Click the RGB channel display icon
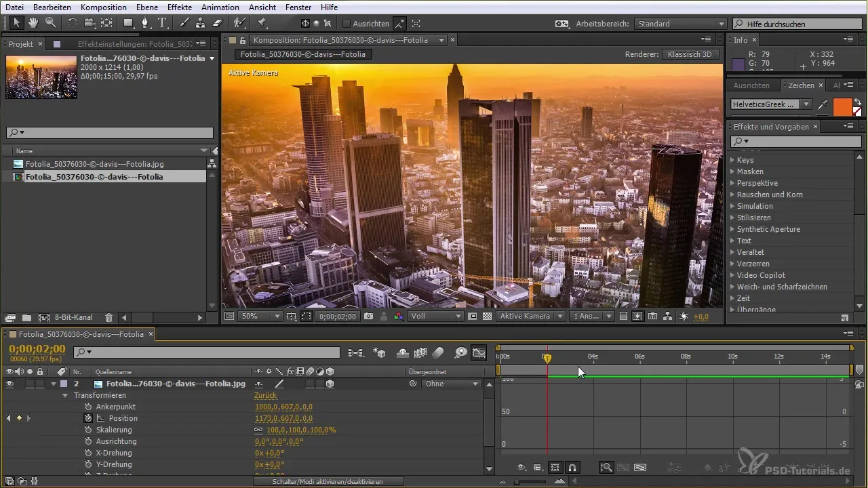Image resolution: width=868 pixels, height=488 pixels. point(399,316)
